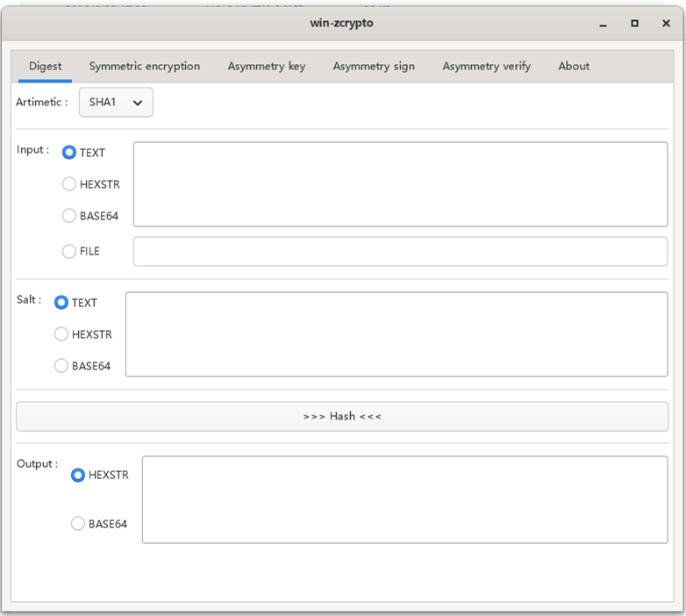Click the "Output :" label

pyautogui.click(x=37, y=463)
